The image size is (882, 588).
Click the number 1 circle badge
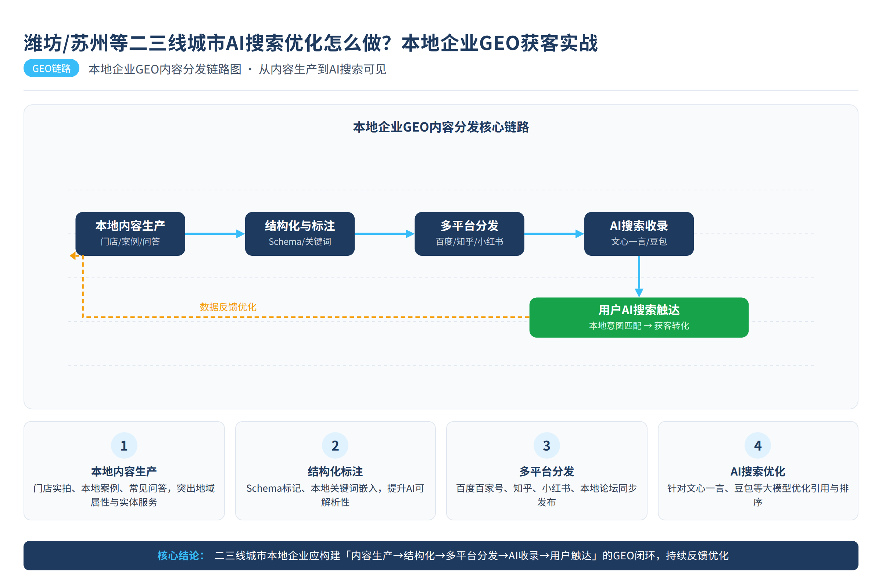point(124,445)
